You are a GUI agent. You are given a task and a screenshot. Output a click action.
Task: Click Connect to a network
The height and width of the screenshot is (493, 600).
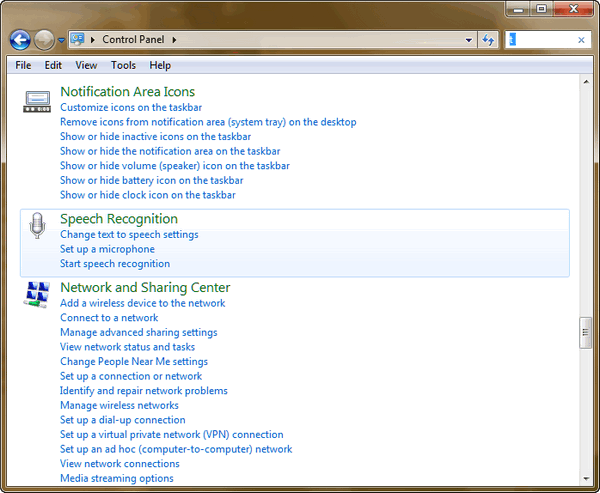(x=109, y=318)
